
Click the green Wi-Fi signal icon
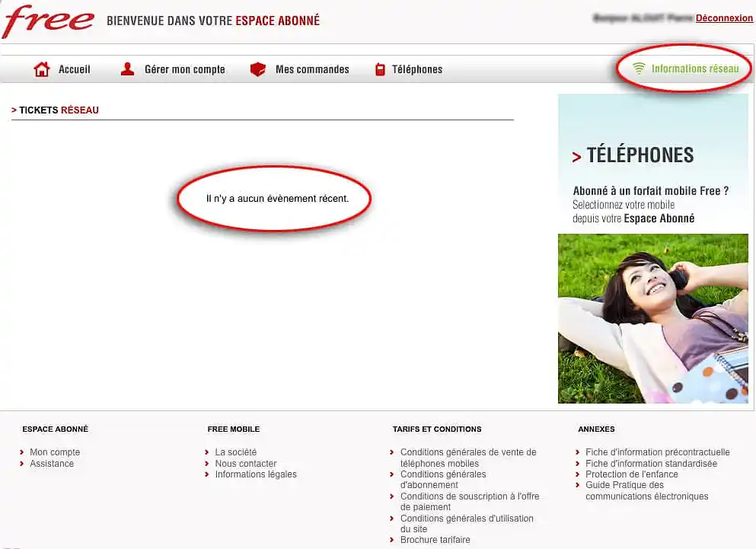[640, 67]
